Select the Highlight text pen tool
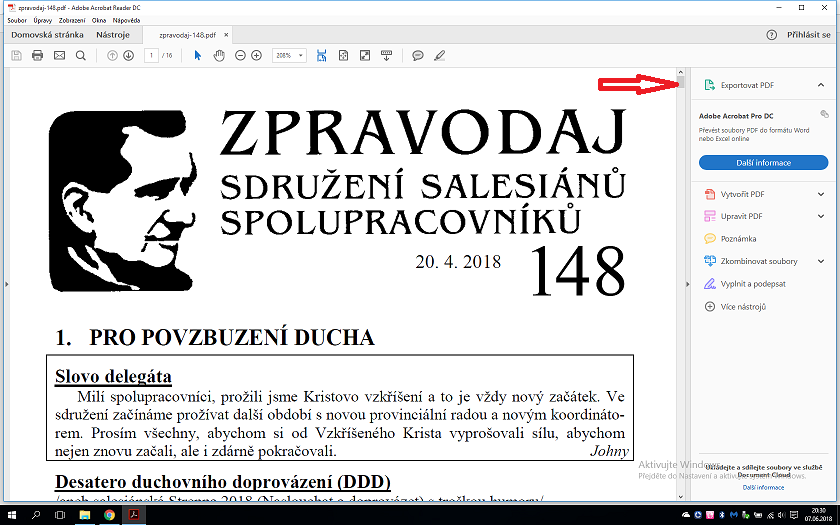This screenshot has height=525, width=840. pos(439,55)
